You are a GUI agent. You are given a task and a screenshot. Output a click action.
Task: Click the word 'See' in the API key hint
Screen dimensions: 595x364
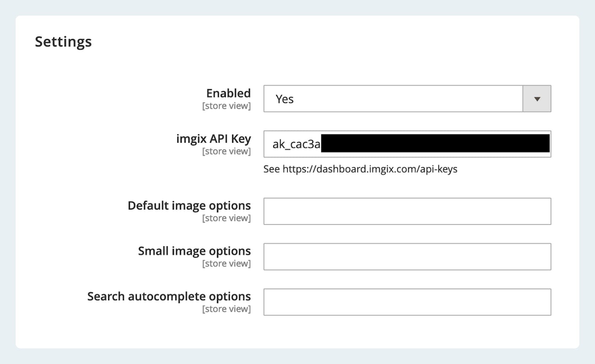pos(271,169)
